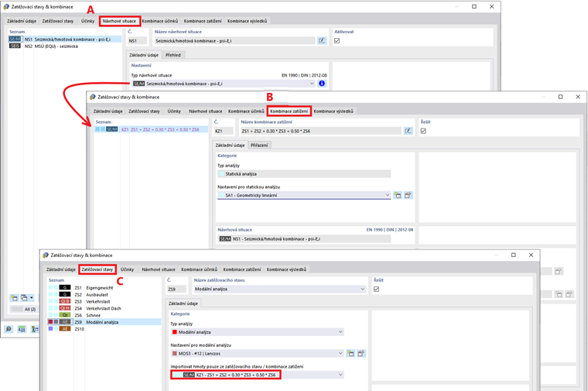Switch to Kombinace účinků tab in window A

point(160,21)
